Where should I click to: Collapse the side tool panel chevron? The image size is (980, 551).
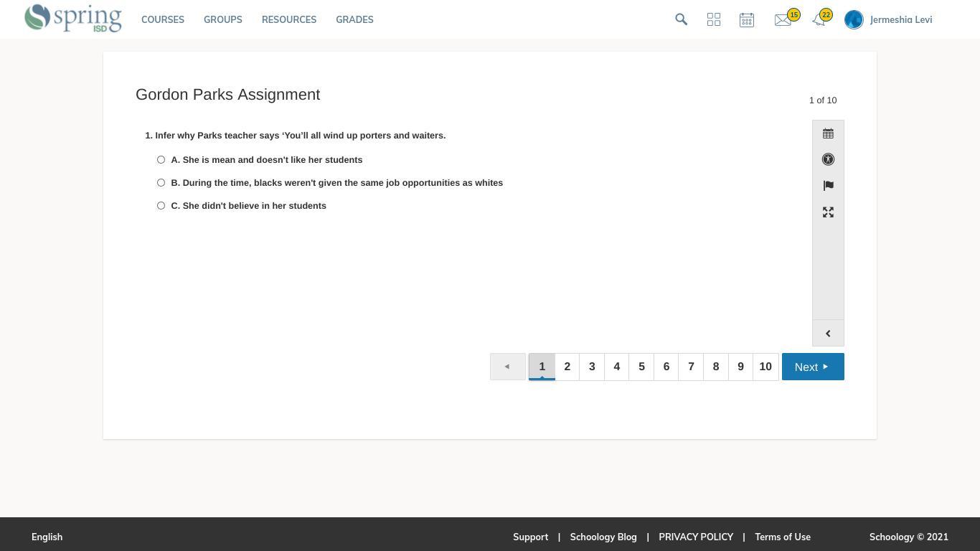point(828,333)
